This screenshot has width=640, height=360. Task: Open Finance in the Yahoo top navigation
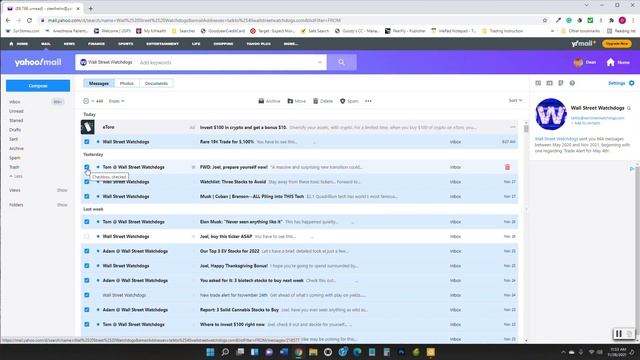[96, 44]
